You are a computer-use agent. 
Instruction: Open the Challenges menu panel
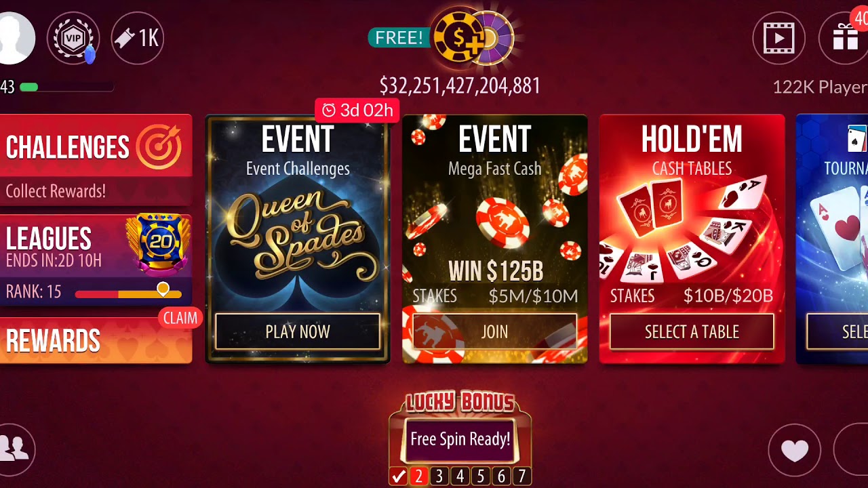(96, 159)
